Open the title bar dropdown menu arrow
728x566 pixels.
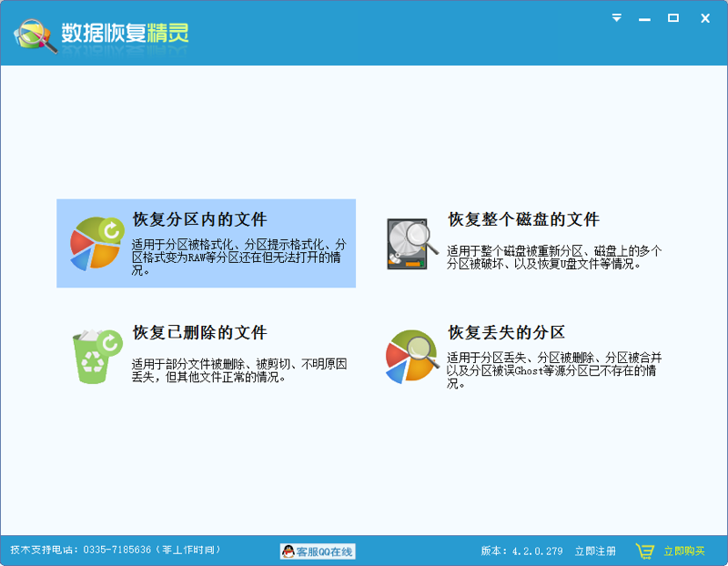(x=617, y=18)
